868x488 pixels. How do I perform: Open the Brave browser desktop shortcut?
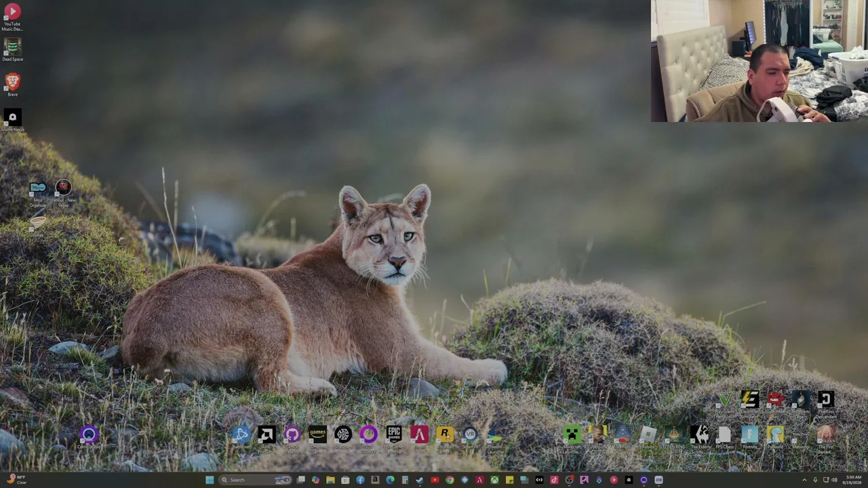coord(12,85)
